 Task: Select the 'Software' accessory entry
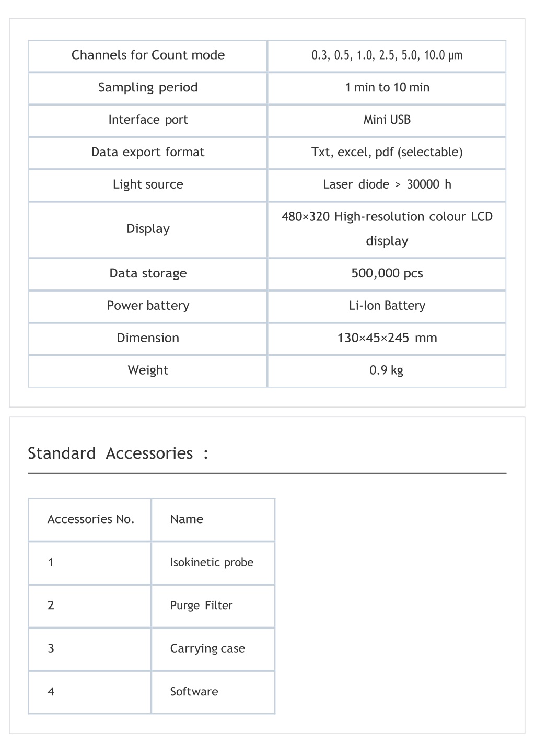[x=194, y=692]
